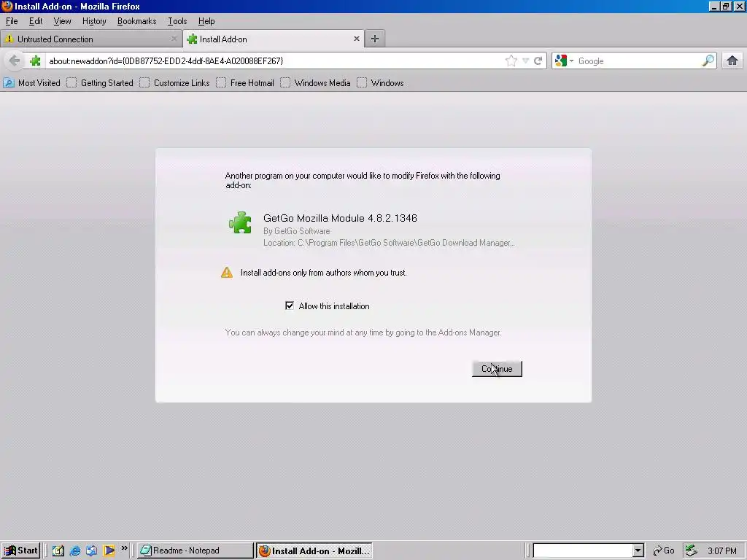Open the Help menu

206,21
